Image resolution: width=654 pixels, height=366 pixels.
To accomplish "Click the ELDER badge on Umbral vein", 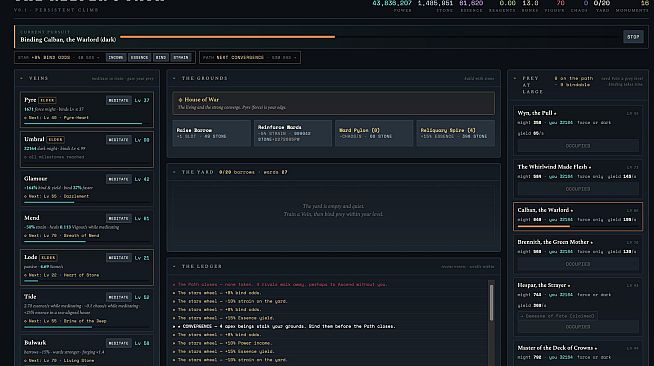I will tap(55, 140).
